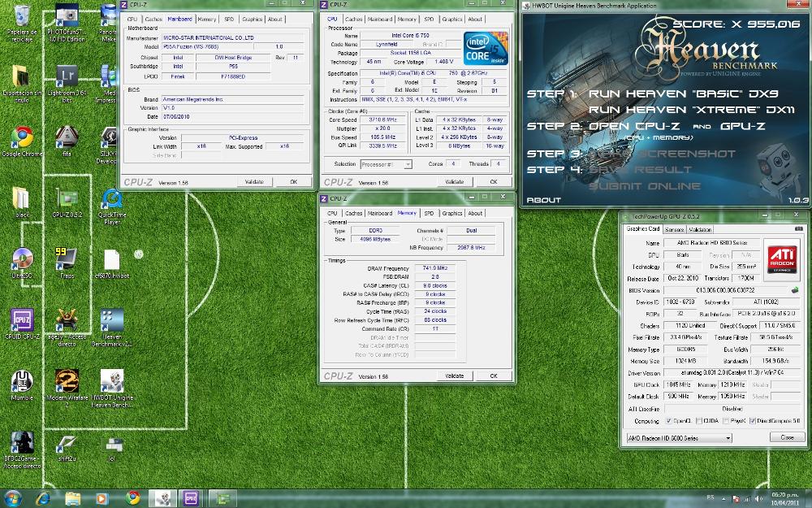Click the GPU-Z BIOS save chip icon
The height and width of the screenshot is (508, 812).
795,290
